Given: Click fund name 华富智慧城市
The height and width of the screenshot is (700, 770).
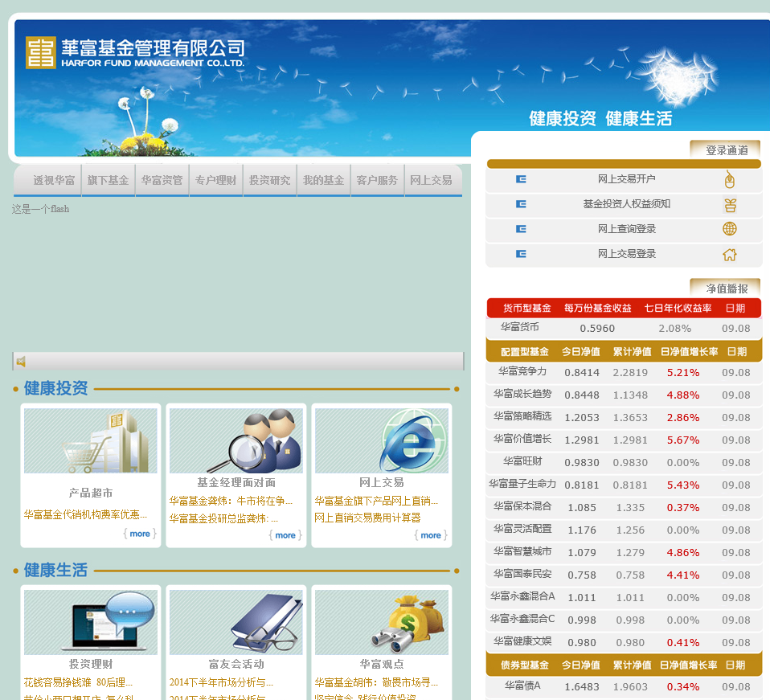Looking at the screenshot, I should coord(522,552).
